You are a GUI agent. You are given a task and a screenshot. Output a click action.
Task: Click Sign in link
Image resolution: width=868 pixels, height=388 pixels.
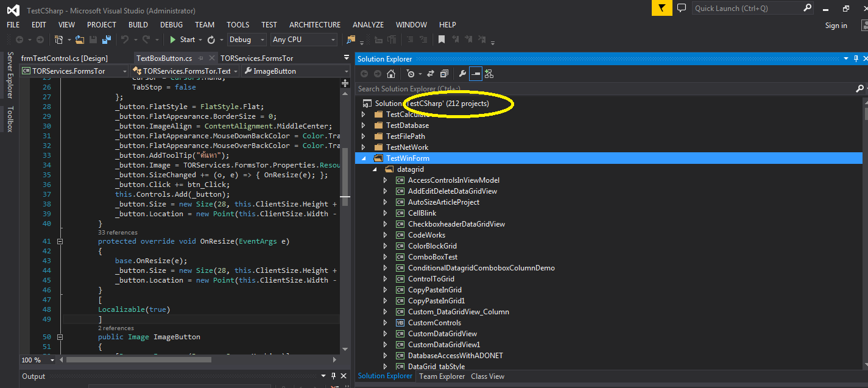(836, 26)
